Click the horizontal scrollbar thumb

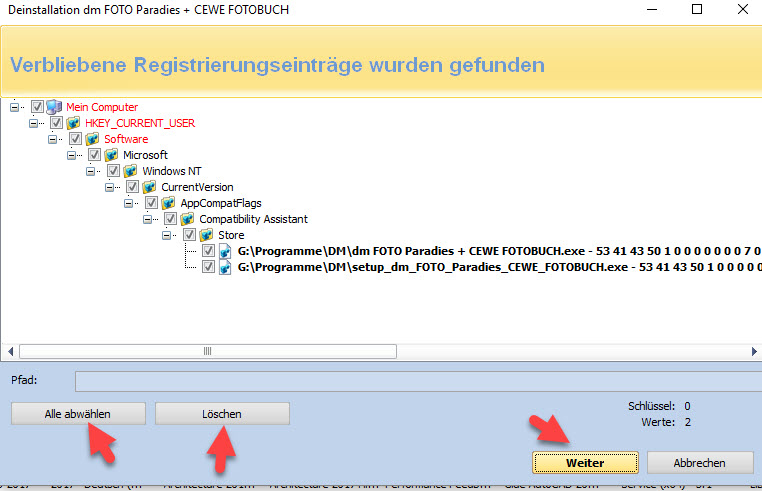point(208,351)
